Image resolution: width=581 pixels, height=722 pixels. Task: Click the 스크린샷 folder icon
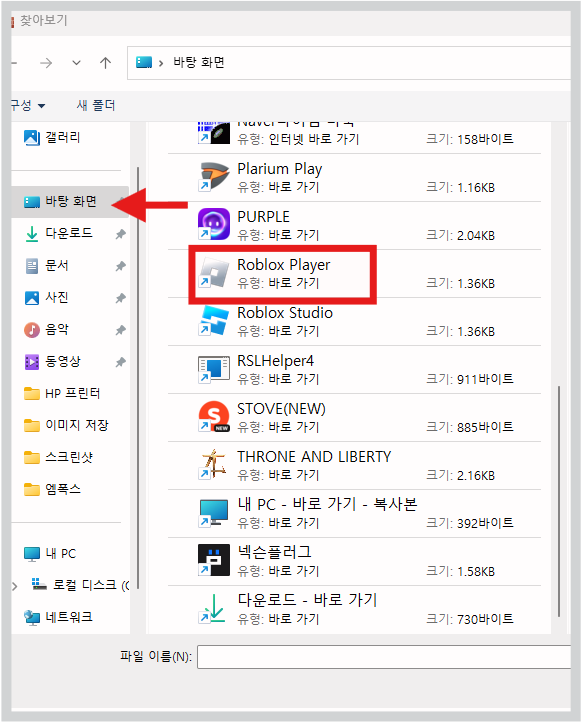pyautogui.click(x=32, y=457)
